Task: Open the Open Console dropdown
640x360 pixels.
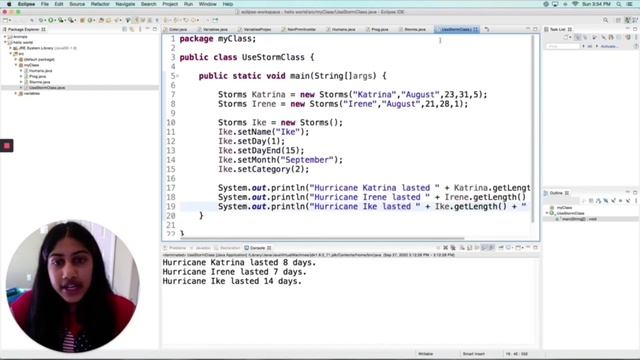Action: tap(522, 247)
